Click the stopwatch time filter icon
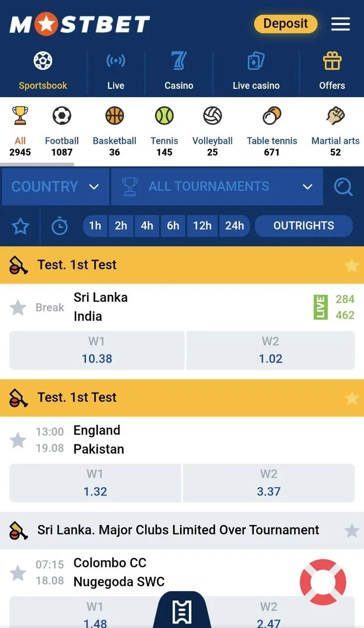This screenshot has height=628, width=364. click(59, 226)
